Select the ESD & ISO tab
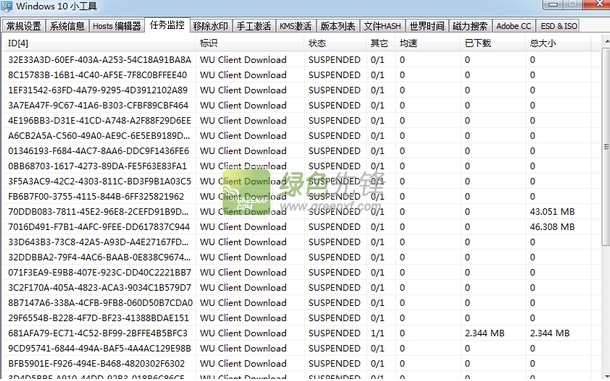This screenshot has width=610, height=381. tap(559, 26)
